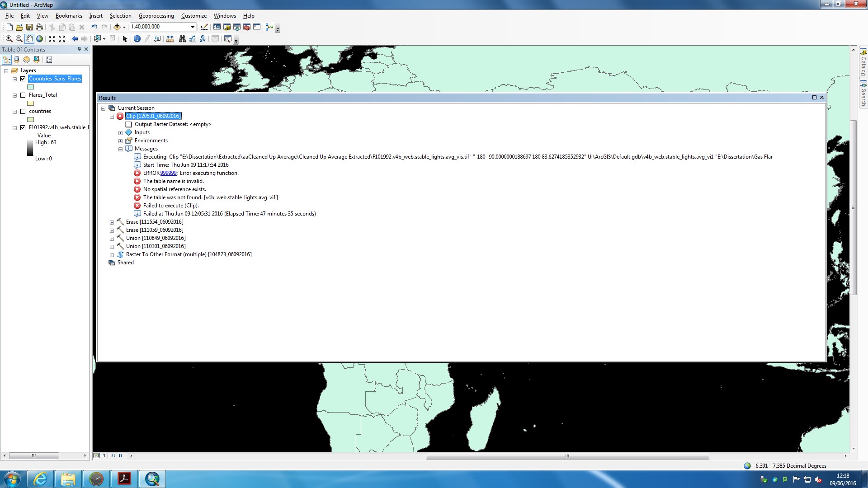Open the ArcToolbox window icon
Viewport: 868px width, 488px height.
[247, 27]
